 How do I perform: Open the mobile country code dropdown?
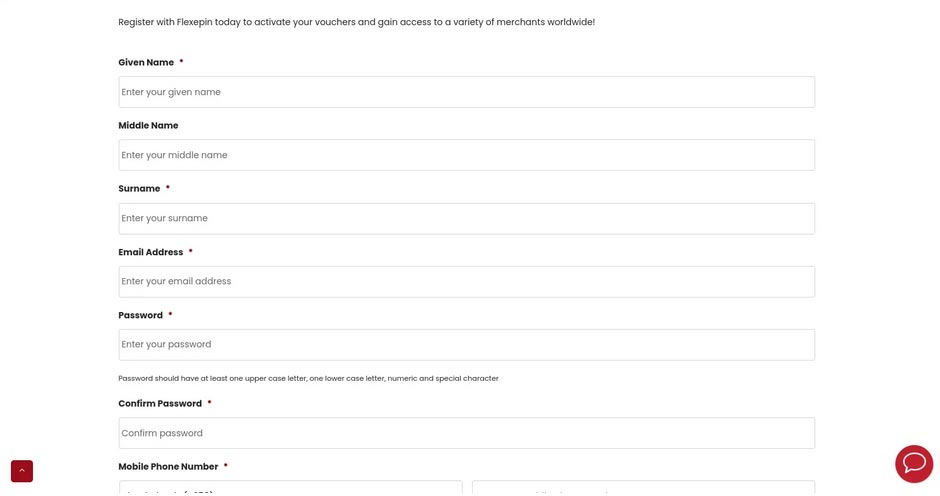coord(291,488)
